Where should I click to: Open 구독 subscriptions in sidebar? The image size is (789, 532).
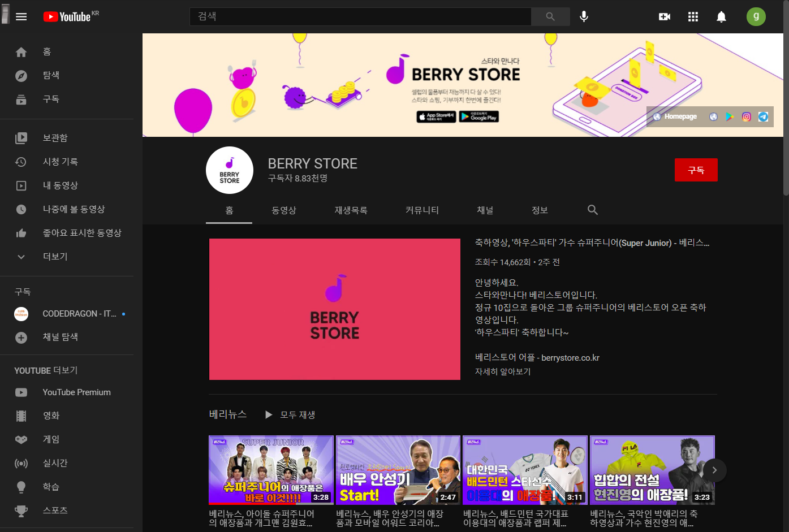(67, 99)
